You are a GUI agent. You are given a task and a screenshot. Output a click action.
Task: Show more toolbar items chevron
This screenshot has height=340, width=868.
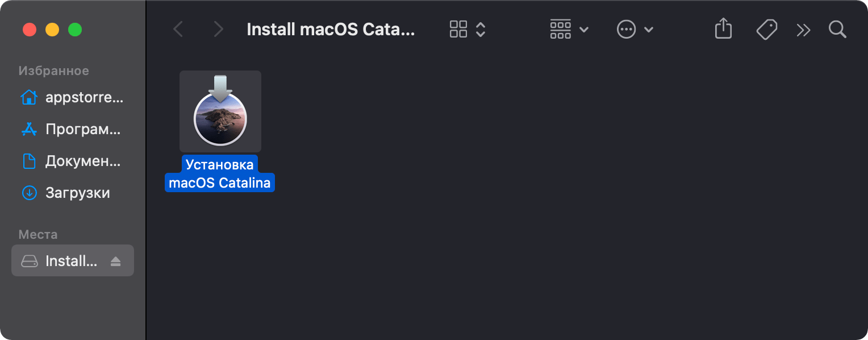[803, 30]
